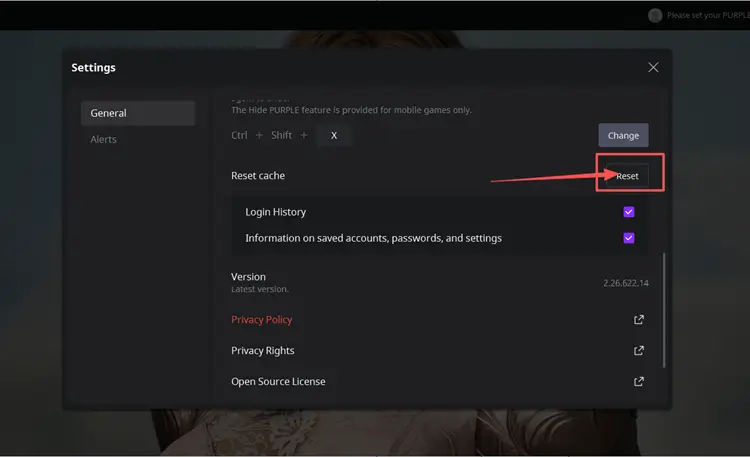750x457 pixels.
Task: Select the version number 2.26.622.14
Action: 626,283
